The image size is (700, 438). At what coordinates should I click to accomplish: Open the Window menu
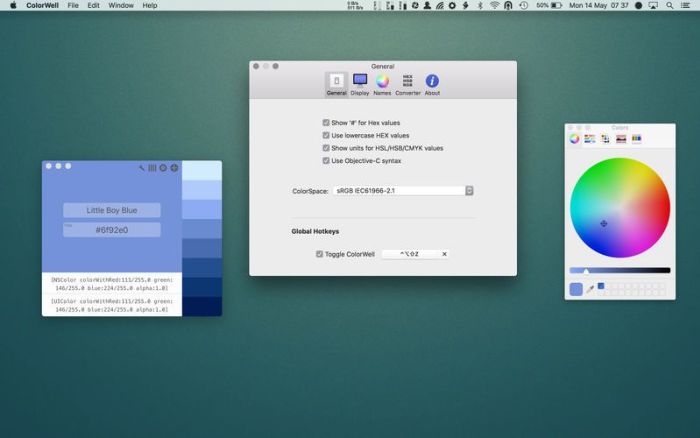point(120,5)
